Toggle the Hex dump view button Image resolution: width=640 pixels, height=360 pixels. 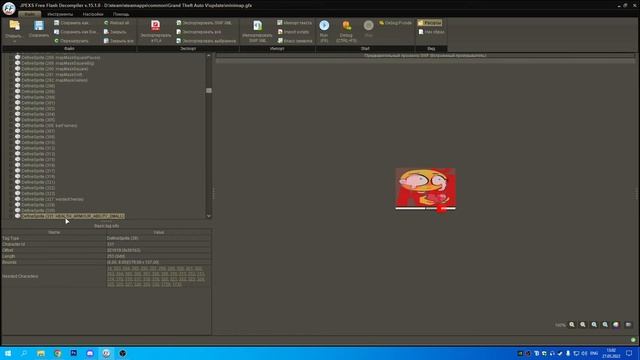coord(431,32)
